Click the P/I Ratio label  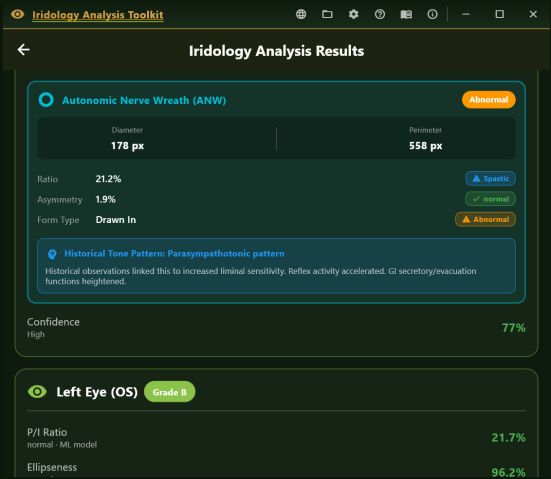(47, 432)
